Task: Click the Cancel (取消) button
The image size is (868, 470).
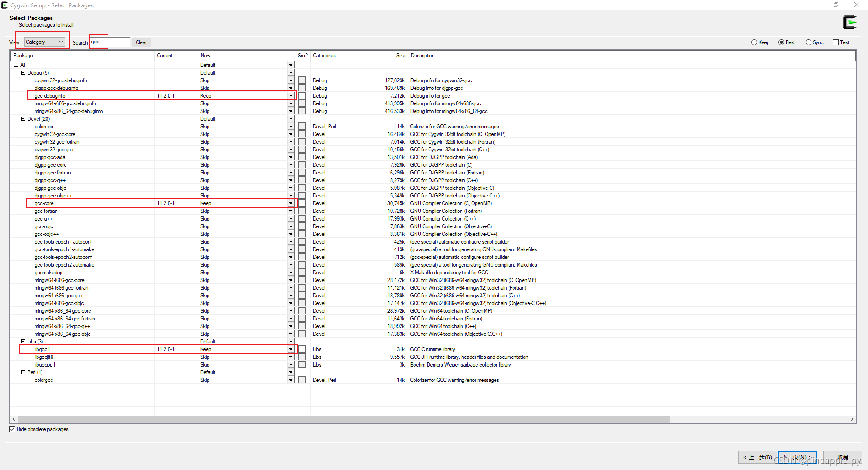Action: (842, 457)
